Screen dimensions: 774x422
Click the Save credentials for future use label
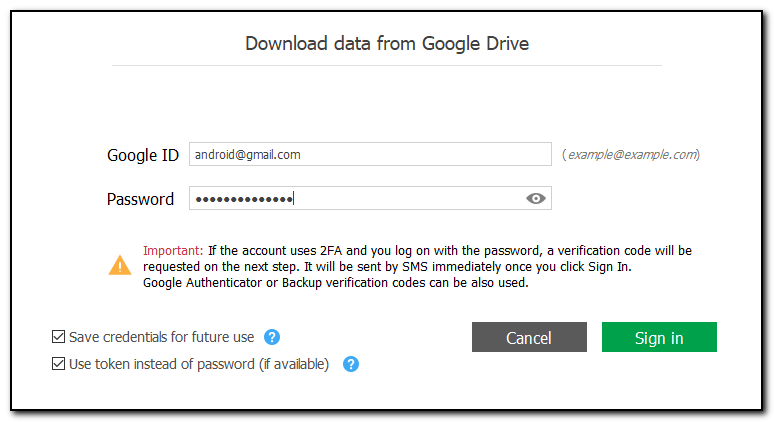[161, 337]
